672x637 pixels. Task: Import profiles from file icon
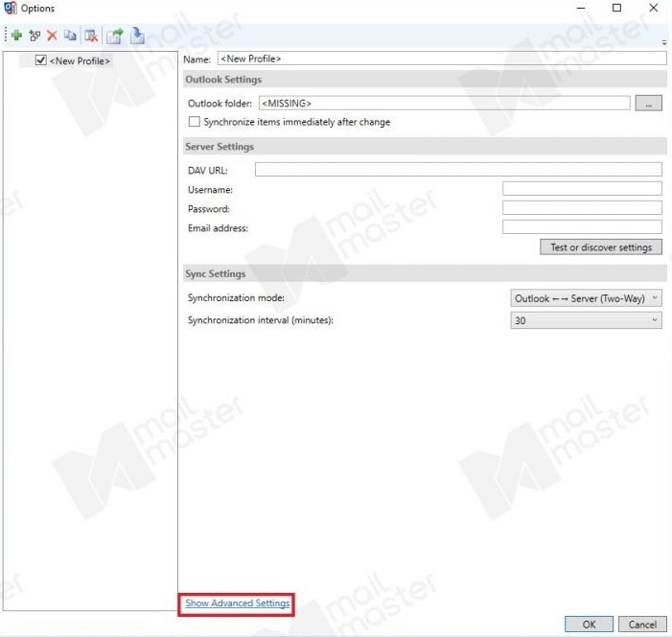tap(137, 35)
